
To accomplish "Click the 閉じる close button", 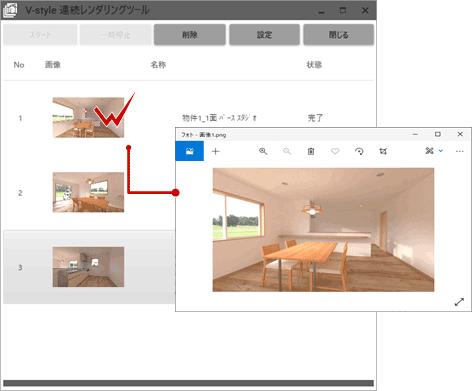I will (338, 34).
